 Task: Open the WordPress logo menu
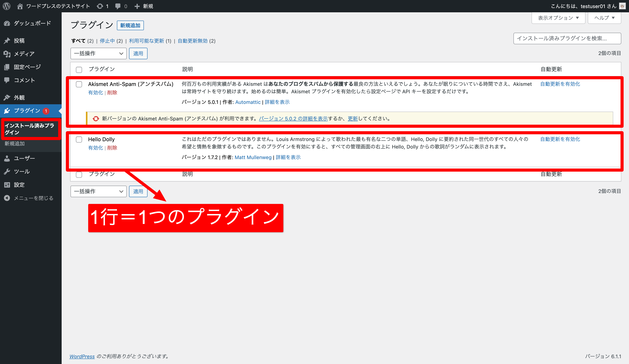coord(7,6)
